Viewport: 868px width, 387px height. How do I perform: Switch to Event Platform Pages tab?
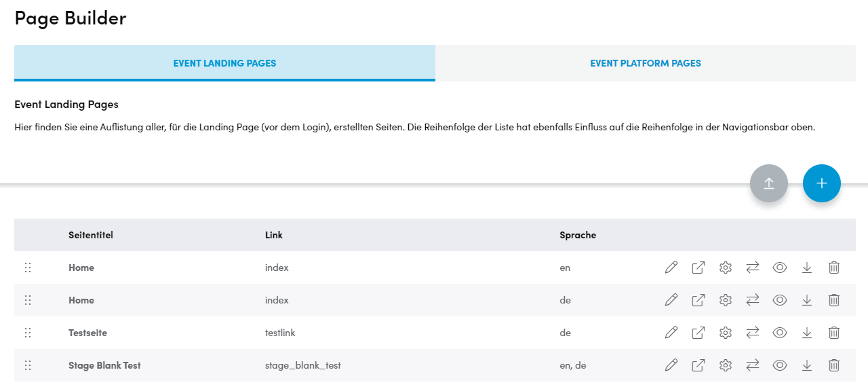tap(646, 63)
